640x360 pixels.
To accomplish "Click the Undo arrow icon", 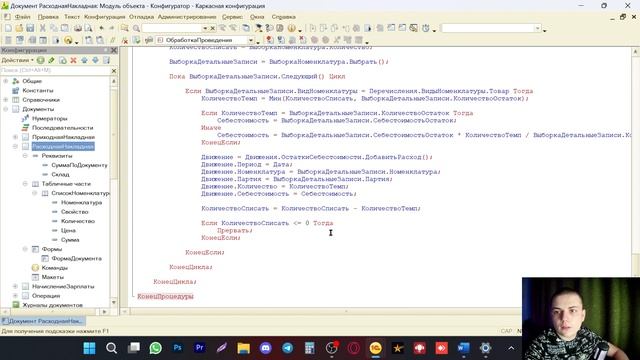I will tap(101, 28).
